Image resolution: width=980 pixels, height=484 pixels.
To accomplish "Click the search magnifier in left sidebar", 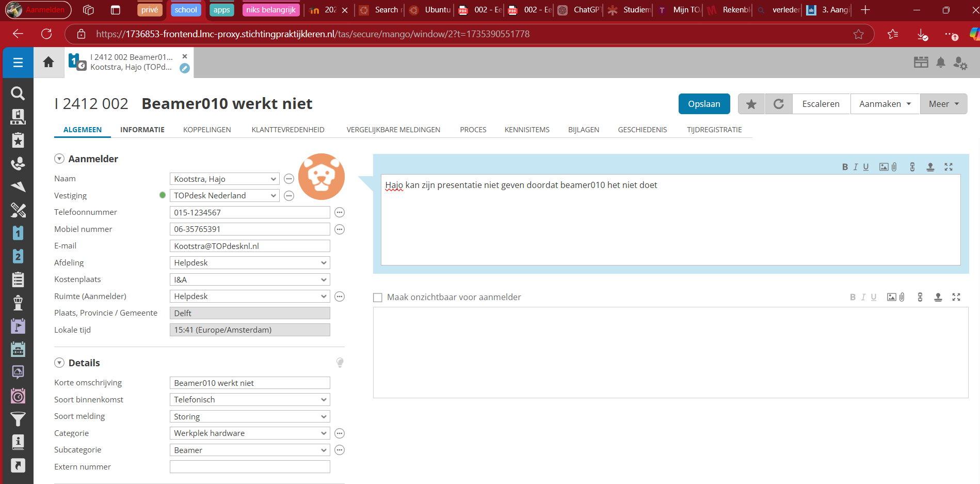I will pos(18,93).
